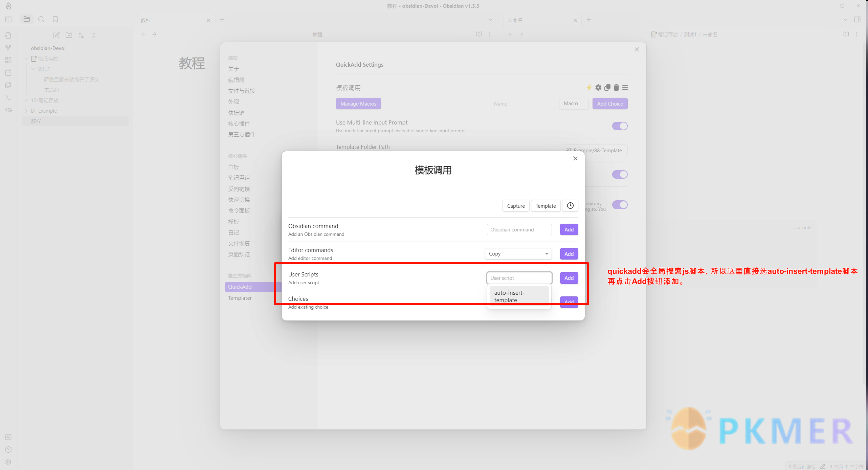Select auto-insert-template suggestion

click(x=519, y=296)
